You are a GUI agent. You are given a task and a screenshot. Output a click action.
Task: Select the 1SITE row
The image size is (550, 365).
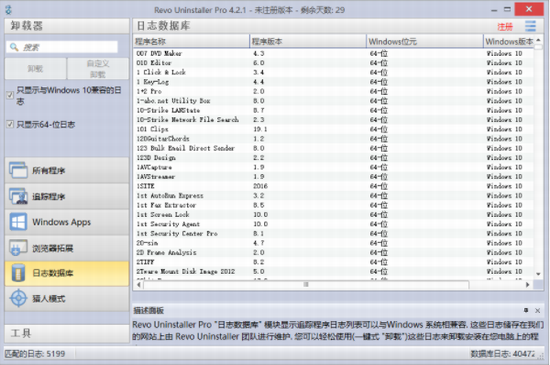tap(333, 186)
